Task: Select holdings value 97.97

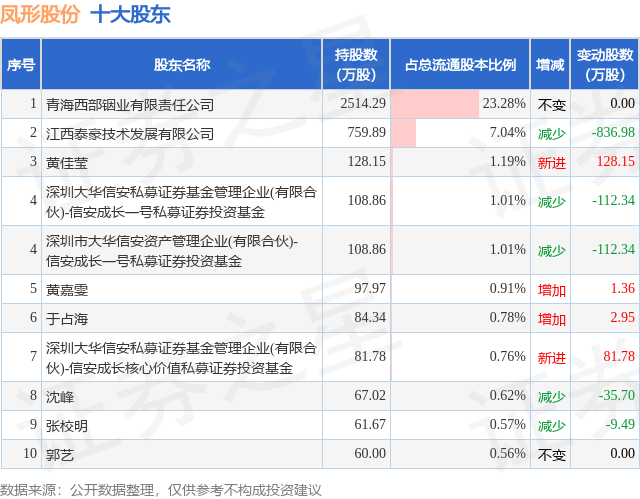Action: tap(370, 288)
